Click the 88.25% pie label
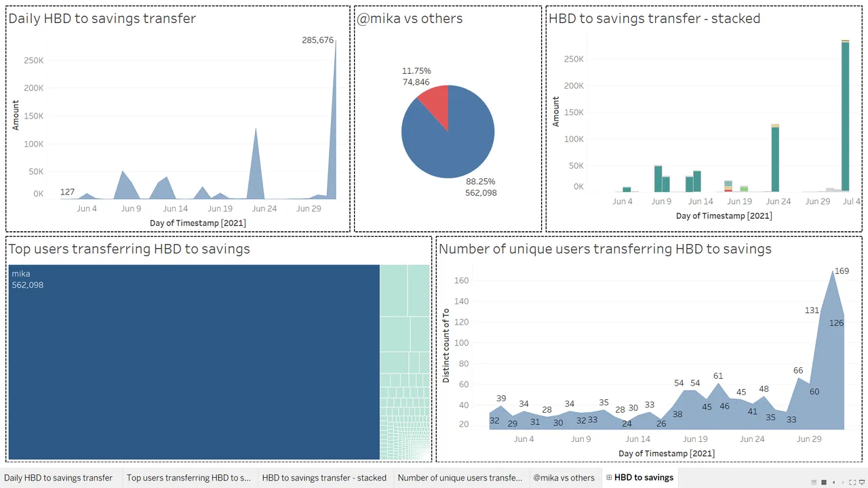868x488 pixels. coord(480,181)
